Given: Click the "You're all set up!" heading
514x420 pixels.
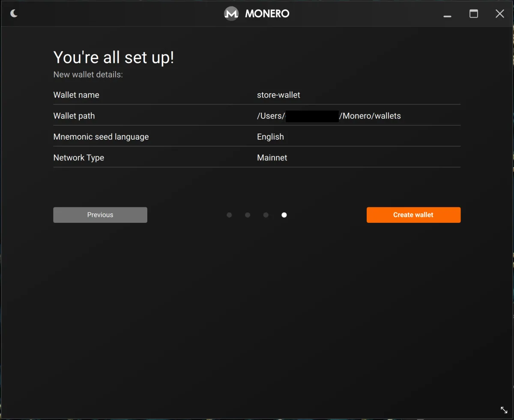Looking at the screenshot, I should pos(114,57).
